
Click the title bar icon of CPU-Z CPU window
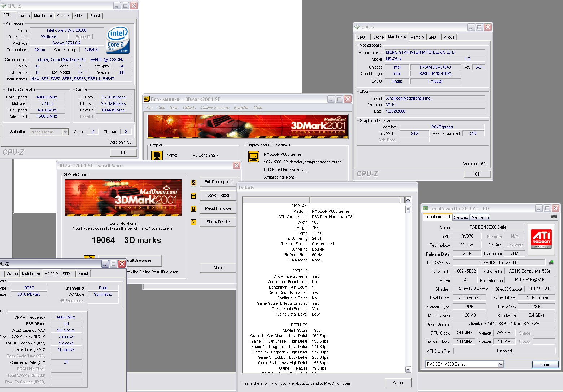3,5
